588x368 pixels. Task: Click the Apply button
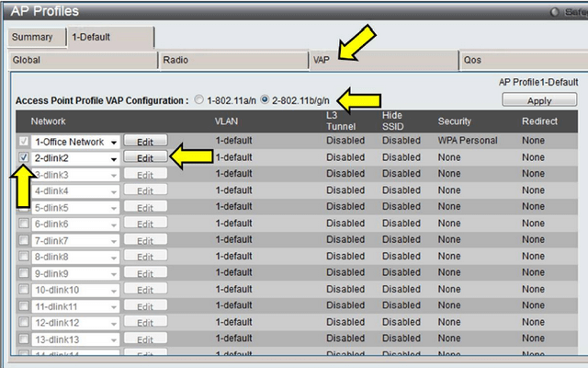pos(539,100)
